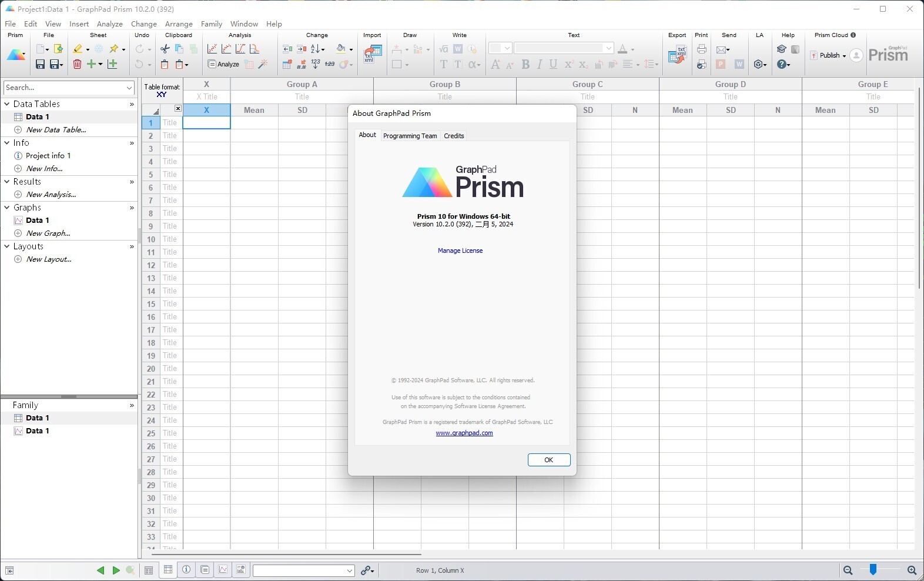Image resolution: width=924 pixels, height=581 pixels.
Task: Click the green plus New sheet icon
Action: (92, 64)
